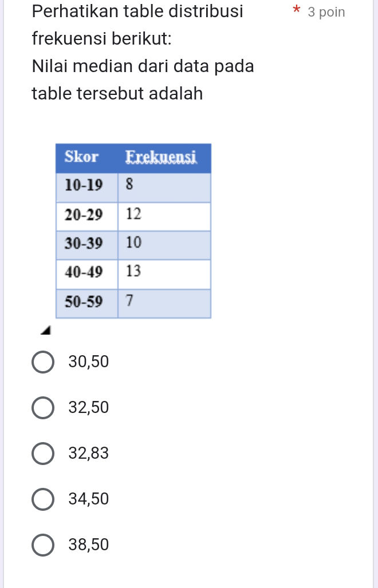Click the small black triangle below the table

pyautogui.click(x=46, y=330)
